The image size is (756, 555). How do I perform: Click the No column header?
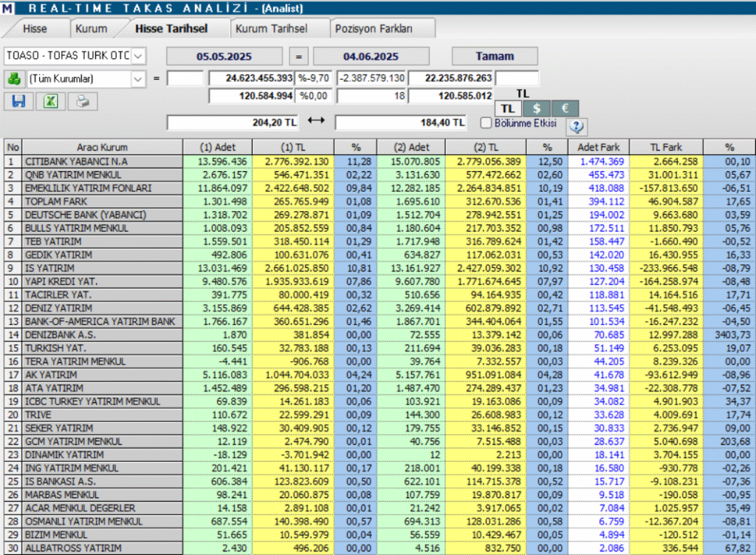coord(13,147)
